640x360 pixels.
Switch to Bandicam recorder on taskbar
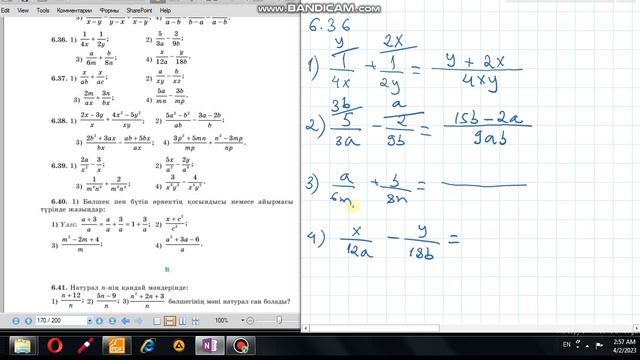point(241,345)
